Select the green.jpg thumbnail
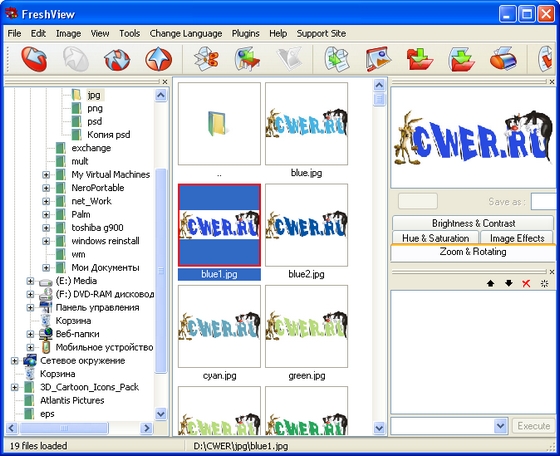560x456 pixels. coord(306,326)
